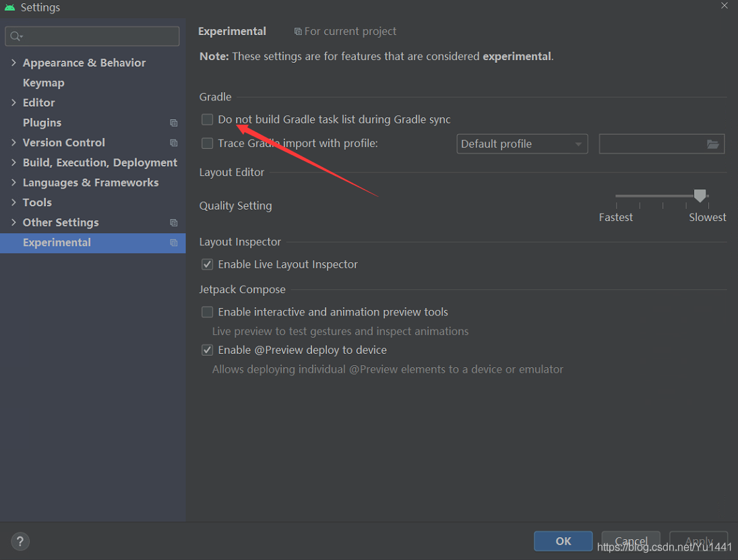
Task: Check Do not build Gradle task list option
Action: click(x=207, y=119)
